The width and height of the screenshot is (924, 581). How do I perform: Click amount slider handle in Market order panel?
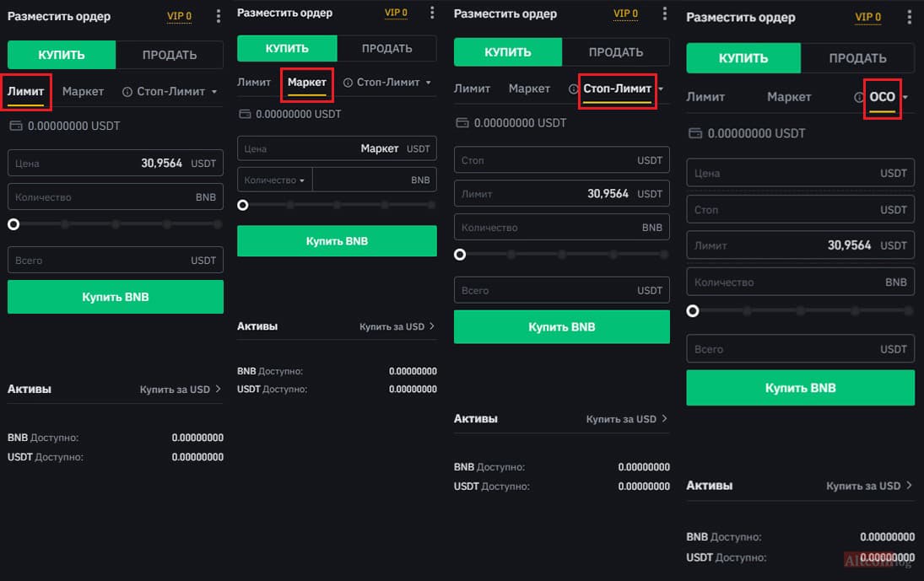click(x=243, y=205)
